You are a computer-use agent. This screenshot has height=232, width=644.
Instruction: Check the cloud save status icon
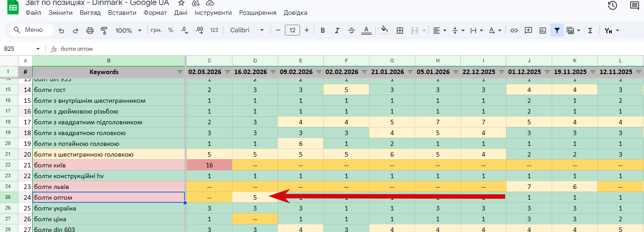pos(210,3)
